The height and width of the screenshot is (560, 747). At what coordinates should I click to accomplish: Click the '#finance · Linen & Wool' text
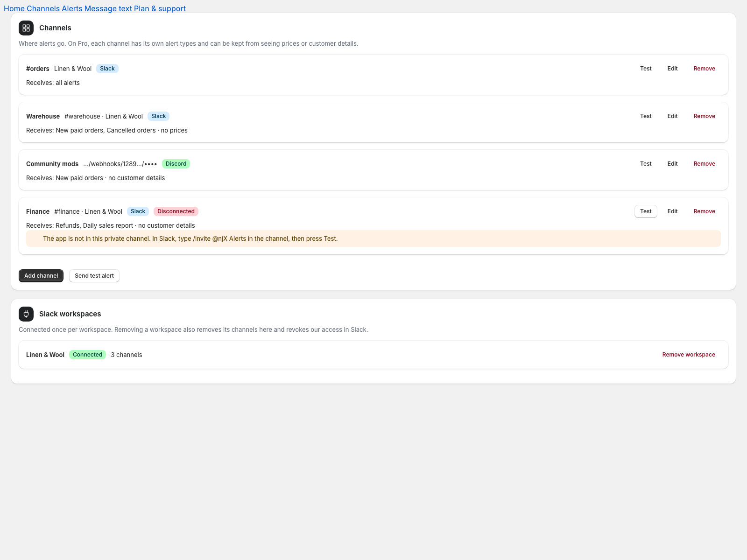pyautogui.click(x=88, y=211)
